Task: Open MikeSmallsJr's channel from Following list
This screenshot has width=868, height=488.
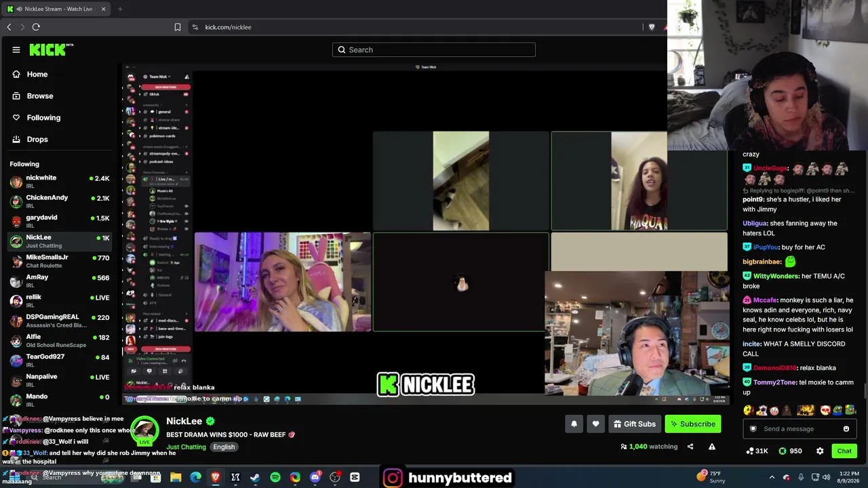Action: pos(59,261)
